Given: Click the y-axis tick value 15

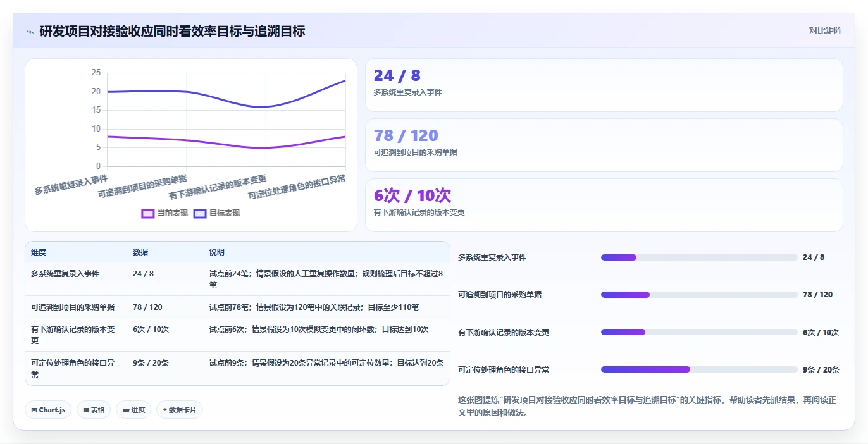Looking at the screenshot, I should [96, 110].
